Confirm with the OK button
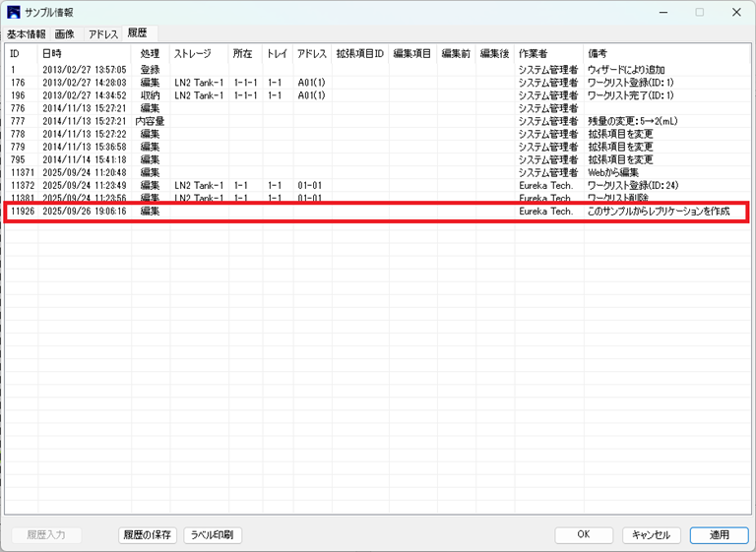The width and height of the screenshot is (756, 552). point(583,535)
